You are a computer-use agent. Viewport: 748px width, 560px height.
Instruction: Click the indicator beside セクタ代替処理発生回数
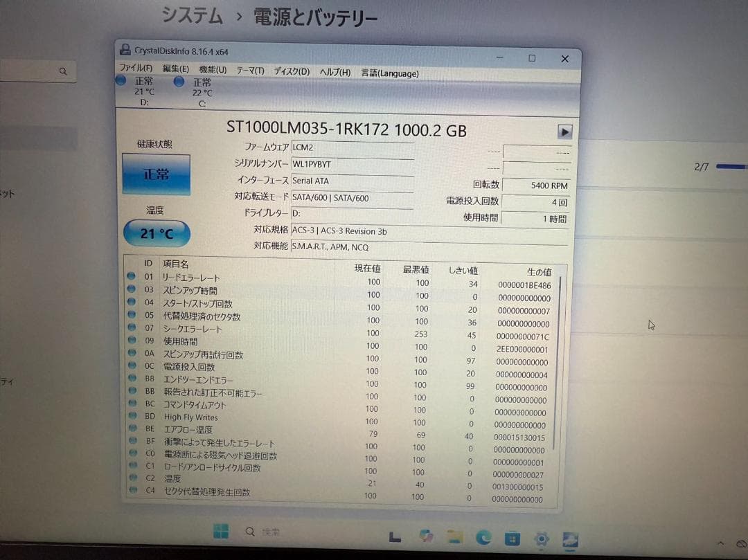tap(132, 491)
